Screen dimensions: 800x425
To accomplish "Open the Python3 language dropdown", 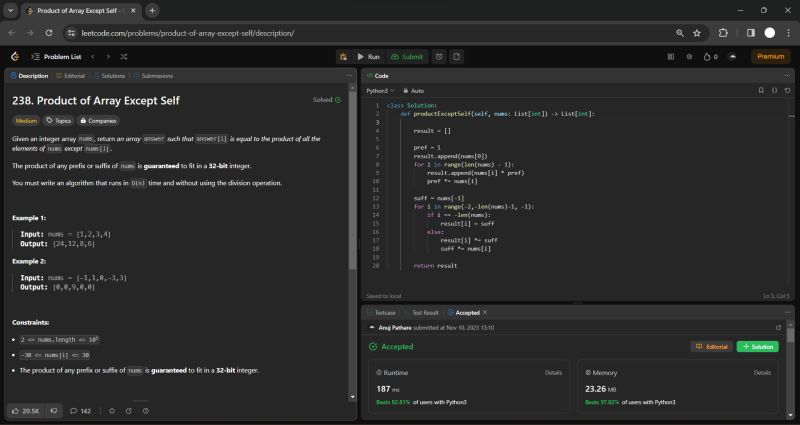I will click(x=381, y=90).
